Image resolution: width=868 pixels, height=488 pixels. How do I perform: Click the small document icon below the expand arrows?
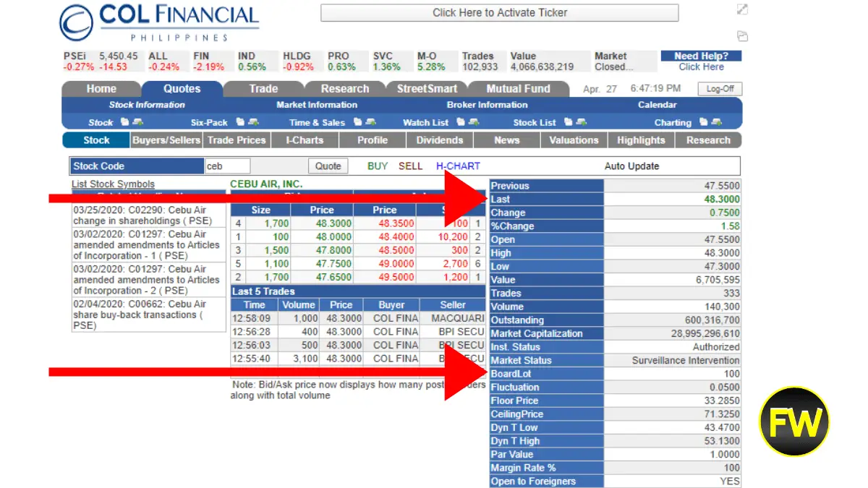(x=742, y=36)
